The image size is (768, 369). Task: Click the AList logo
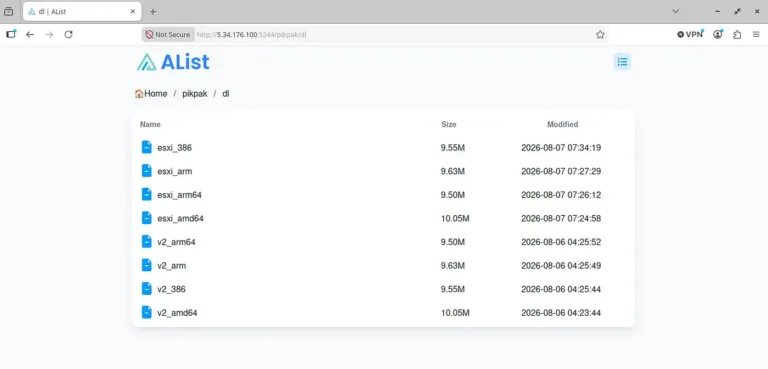click(173, 62)
